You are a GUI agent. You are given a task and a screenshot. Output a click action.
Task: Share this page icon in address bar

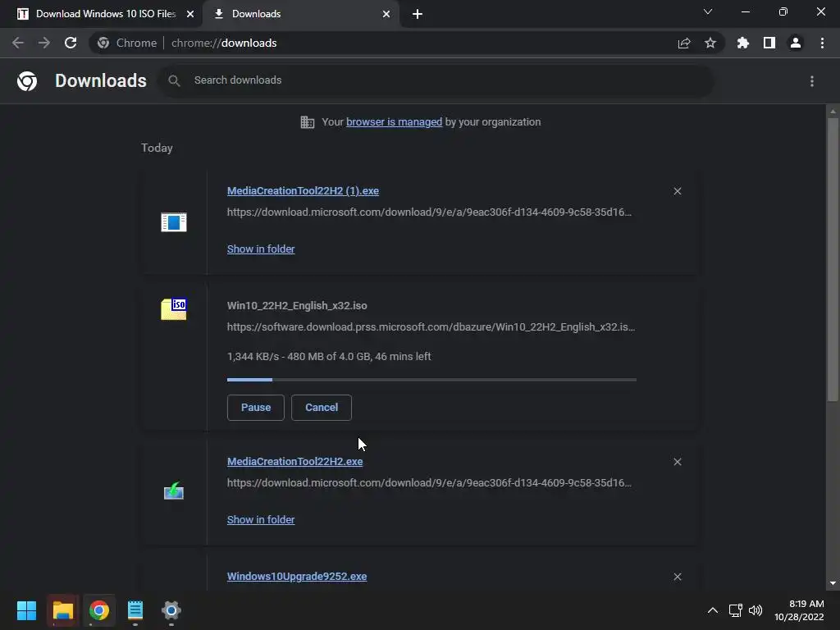[684, 43]
